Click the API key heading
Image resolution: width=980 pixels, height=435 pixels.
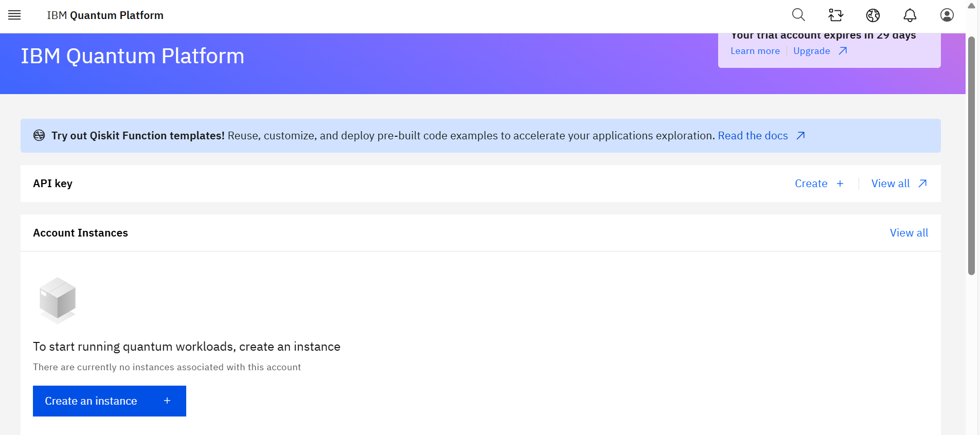53,184
